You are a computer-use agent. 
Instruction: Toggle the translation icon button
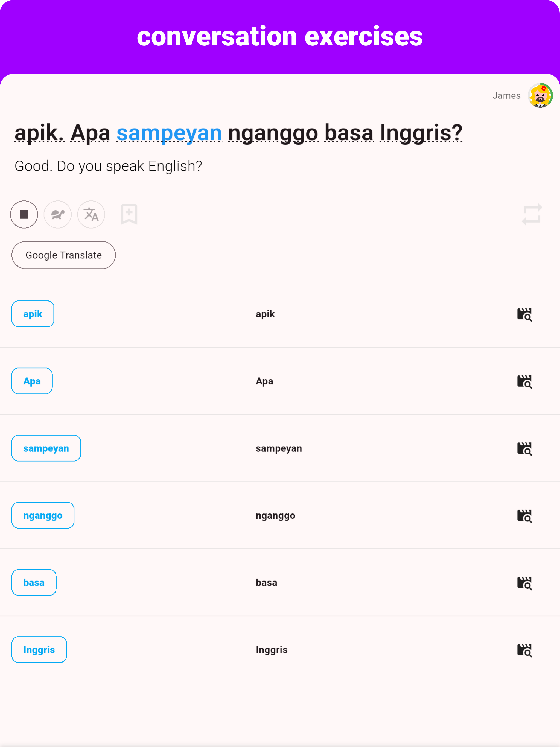coord(91,214)
